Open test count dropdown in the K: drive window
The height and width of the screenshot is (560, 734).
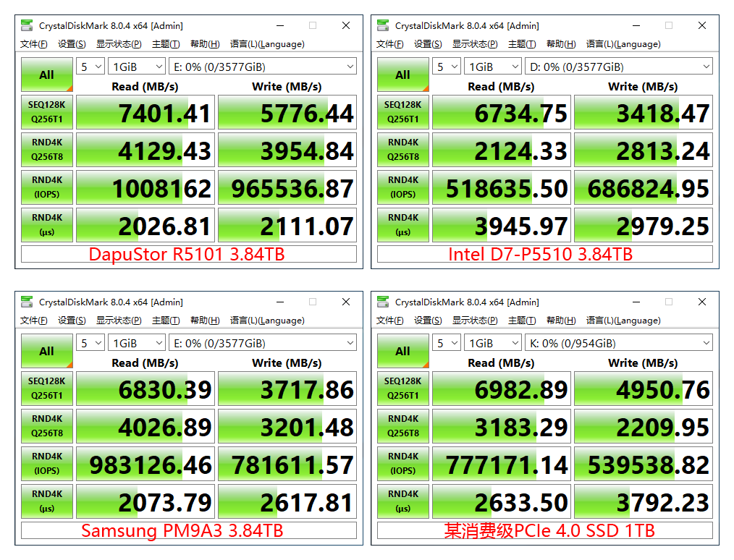(447, 343)
